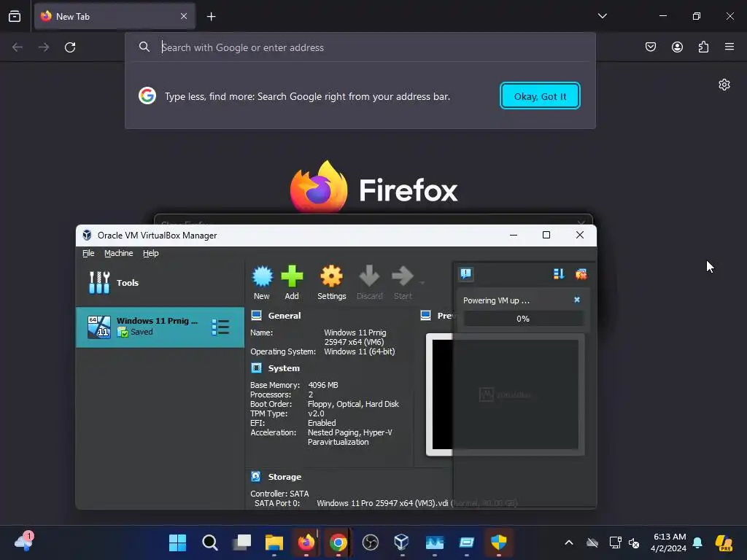Show hidden system tray icons
This screenshot has height=560, width=747.
pos(569,542)
